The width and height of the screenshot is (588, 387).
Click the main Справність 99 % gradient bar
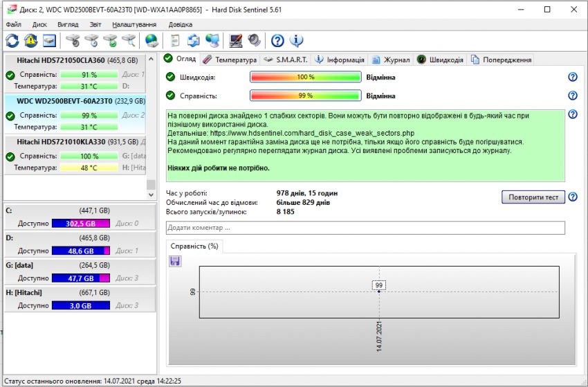pyautogui.click(x=306, y=96)
